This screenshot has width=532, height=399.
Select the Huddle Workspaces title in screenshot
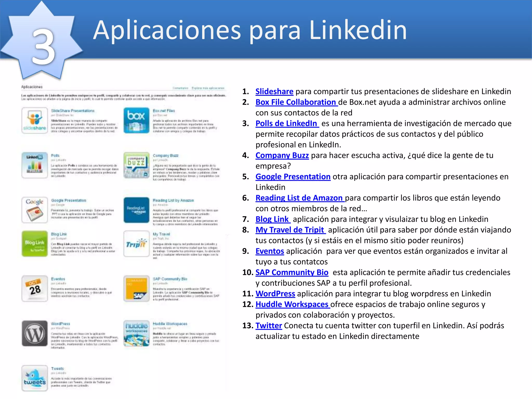(170, 324)
